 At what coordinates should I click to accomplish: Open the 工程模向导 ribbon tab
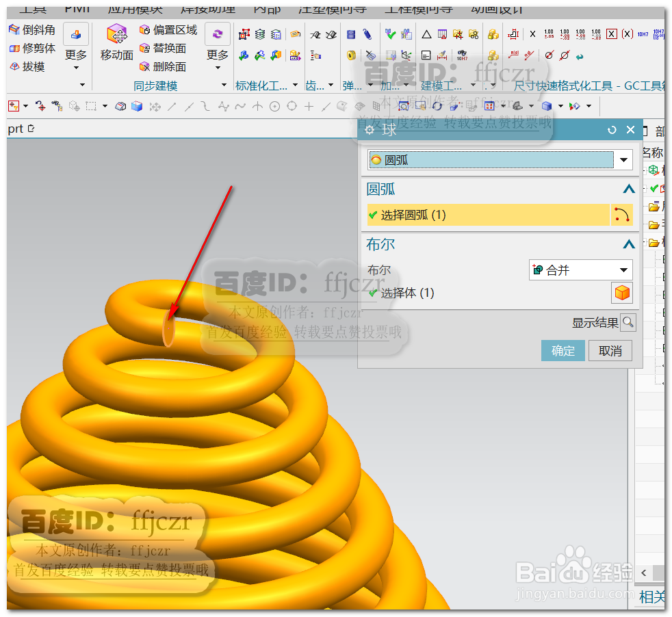[419, 10]
